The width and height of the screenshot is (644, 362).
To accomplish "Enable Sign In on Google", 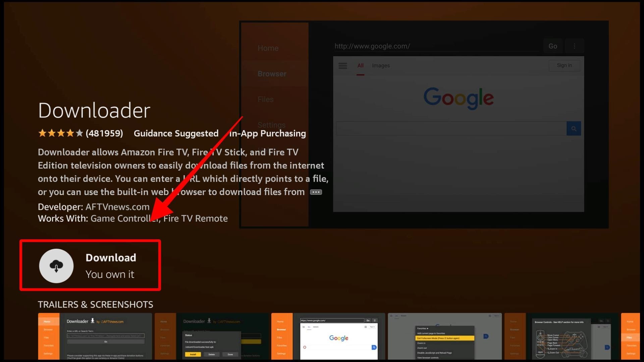I will coord(565,65).
